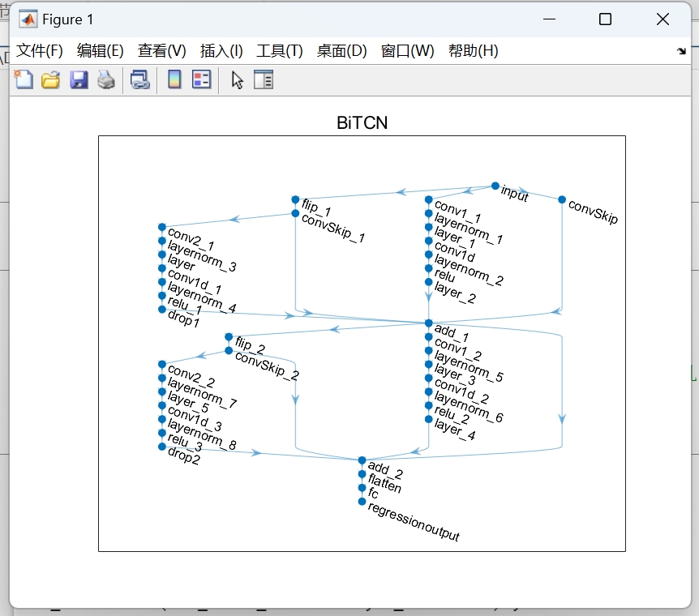
Task: Click the BiTCN plot title
Action: [x=362, y=122]
